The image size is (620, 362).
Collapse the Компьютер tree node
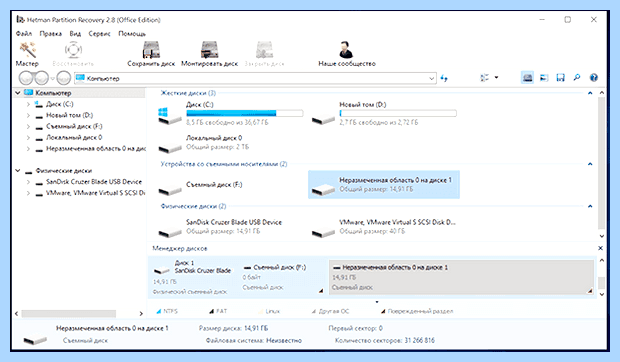[18, 93]
